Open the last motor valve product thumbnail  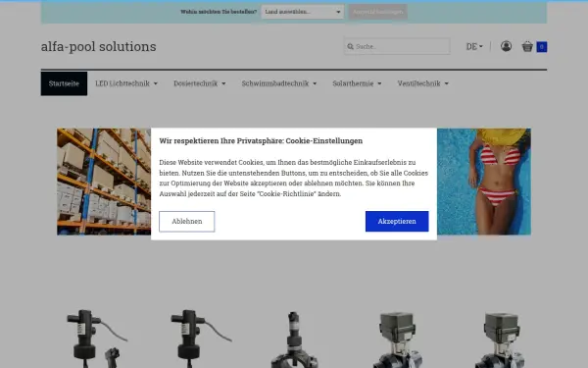pos(500,340)
